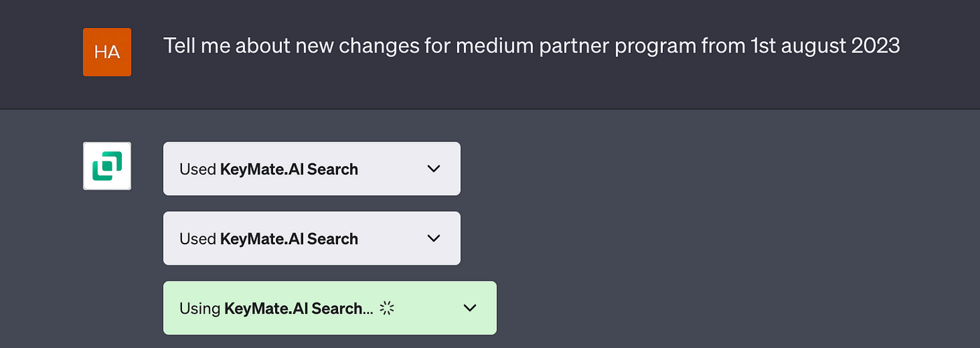Screen dimensions: 980x348
Task: Expand the Using KeyMate.AI Search chevron
Action: (x=470, y=308)
